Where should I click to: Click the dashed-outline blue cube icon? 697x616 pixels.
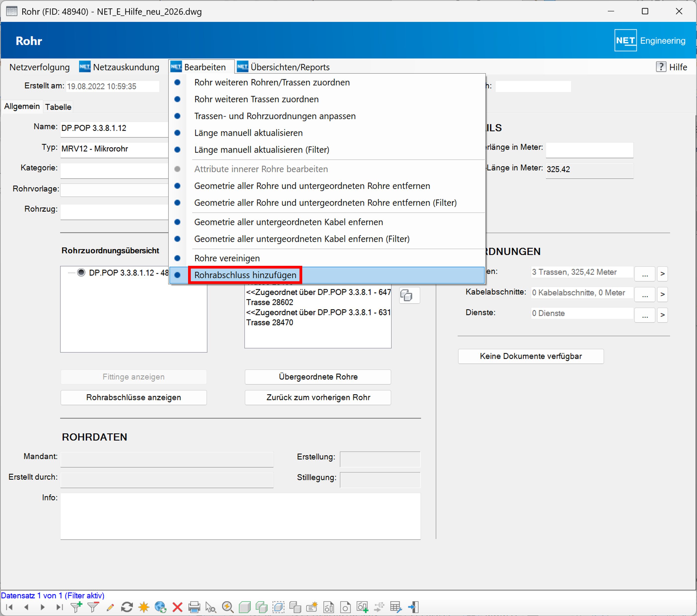(278, 607)
